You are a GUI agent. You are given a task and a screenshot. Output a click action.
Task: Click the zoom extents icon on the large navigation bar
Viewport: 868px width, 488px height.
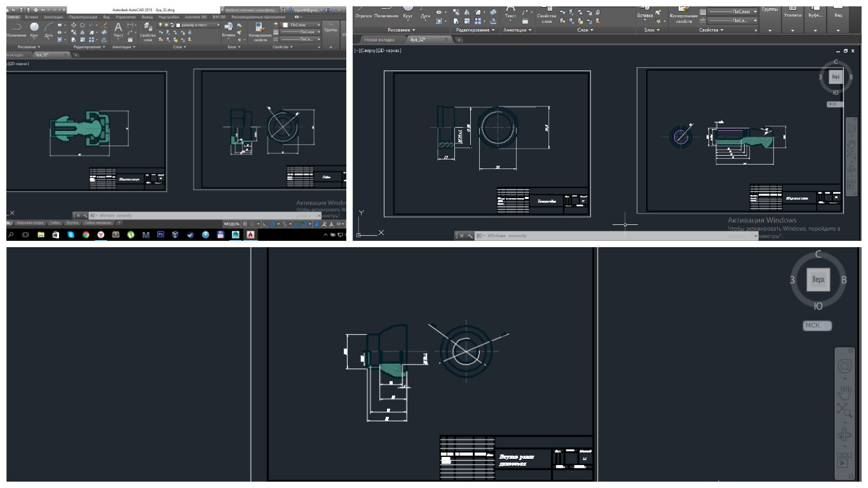pos(844,410)
